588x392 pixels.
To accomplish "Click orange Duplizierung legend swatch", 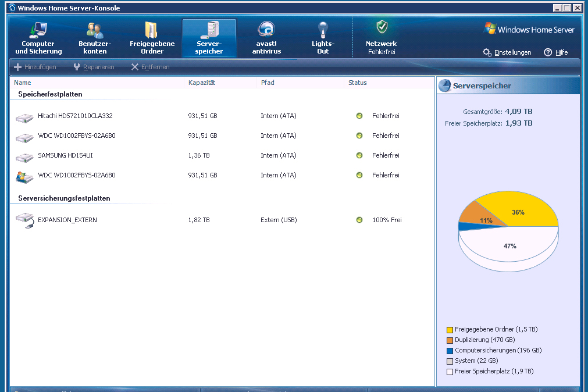I will 450,340.
